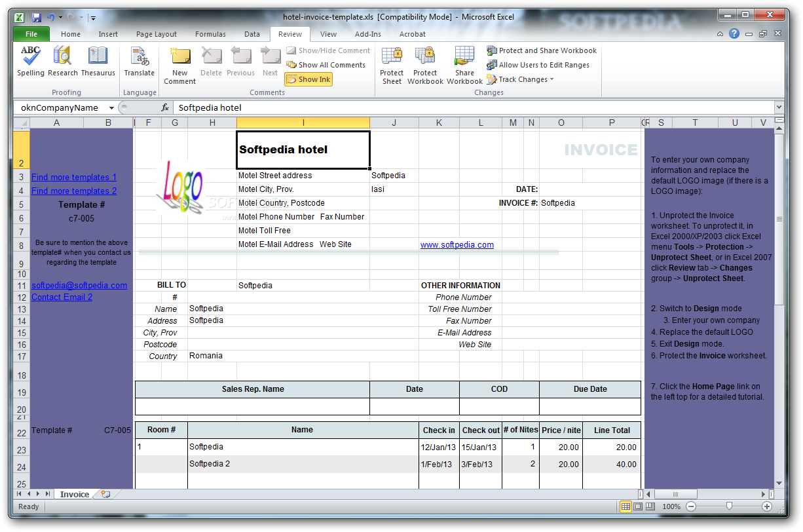Click the zoom slider handle
803x532 pixels.
[729, 506]
